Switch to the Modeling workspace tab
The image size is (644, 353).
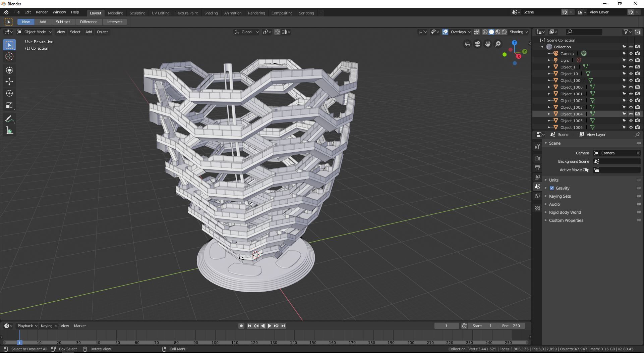pyautogui.click(x=115, y=13)
